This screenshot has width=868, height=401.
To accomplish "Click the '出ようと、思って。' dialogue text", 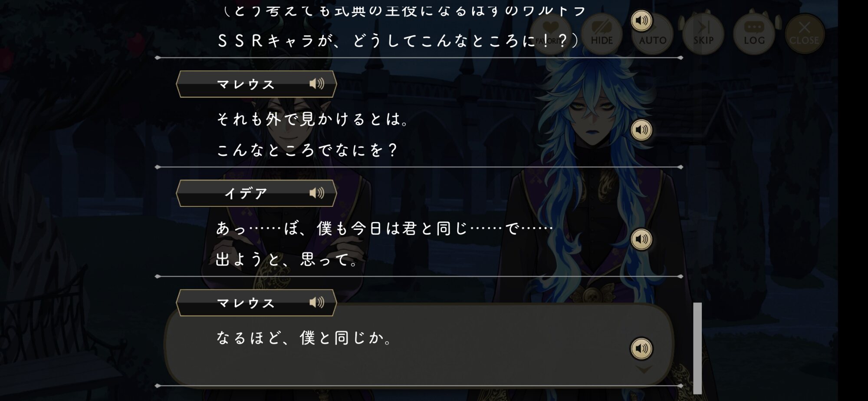I will [287, 260].
